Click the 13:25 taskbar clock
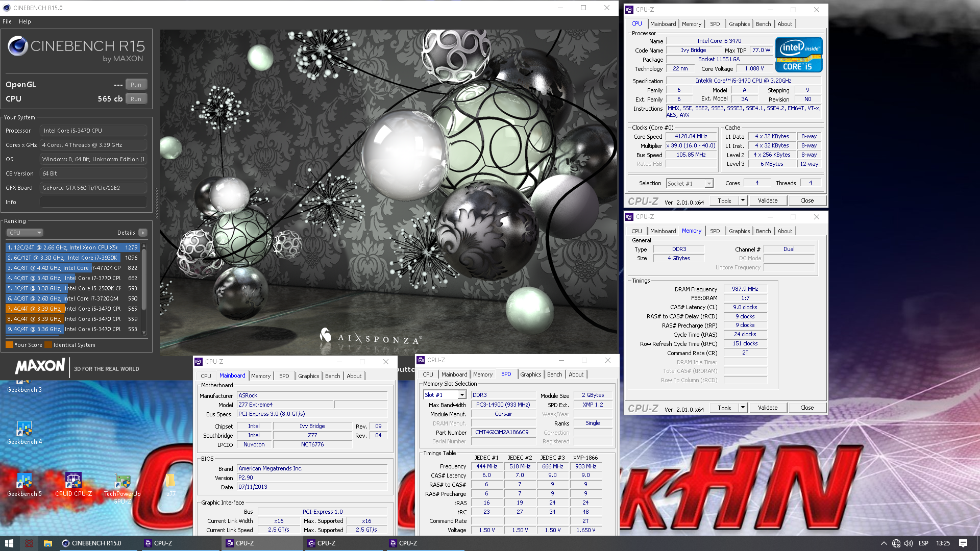The width and height of the screenshot is (980, 551). 943,543
